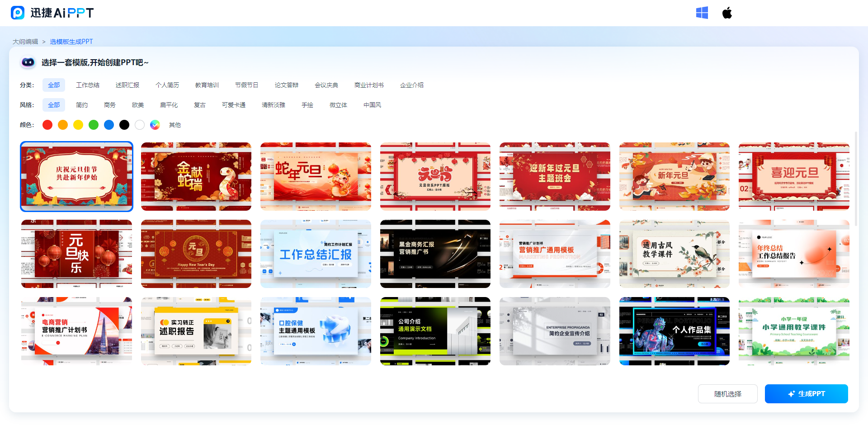
Task: Select the 黑金商务汇报 template
Action: 435,254
